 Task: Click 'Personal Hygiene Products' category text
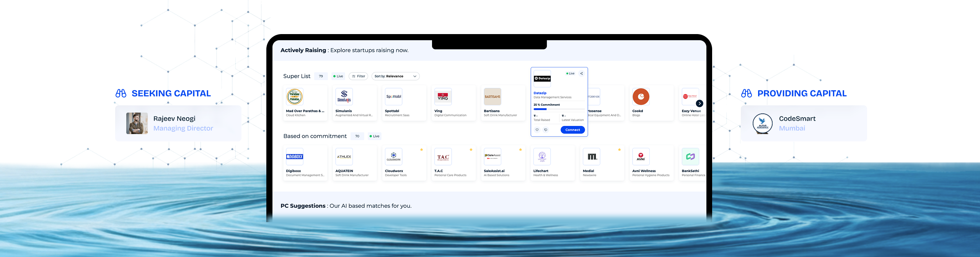pos(651,175)
